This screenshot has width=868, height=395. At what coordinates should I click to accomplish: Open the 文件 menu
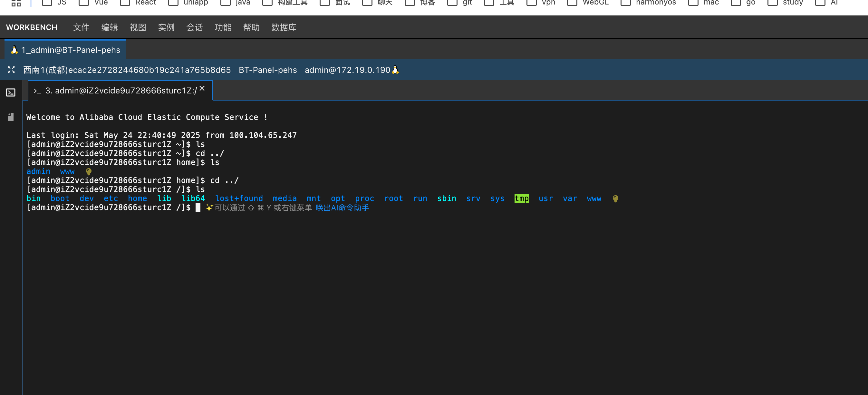81,27
